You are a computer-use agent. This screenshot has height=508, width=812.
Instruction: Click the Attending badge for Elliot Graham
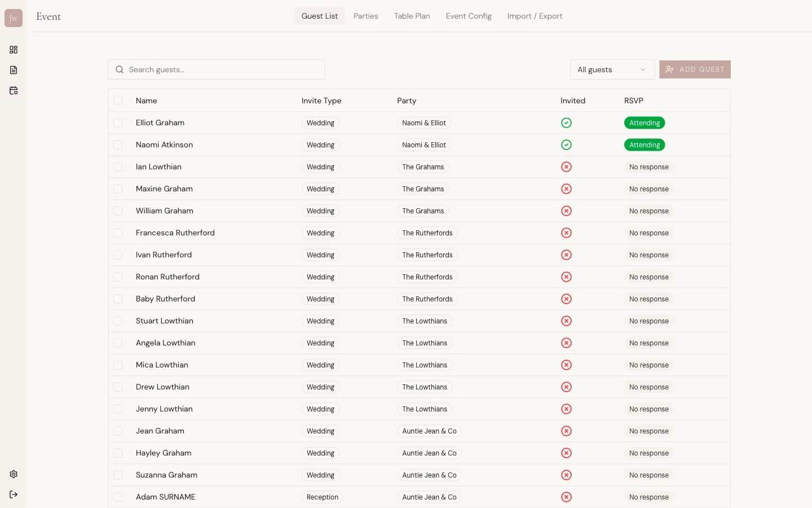[645, 122]
